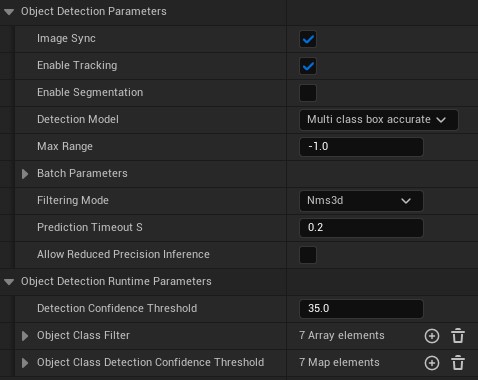
Task: Expand Batch Parameters
Action: (x=25, y=174)
